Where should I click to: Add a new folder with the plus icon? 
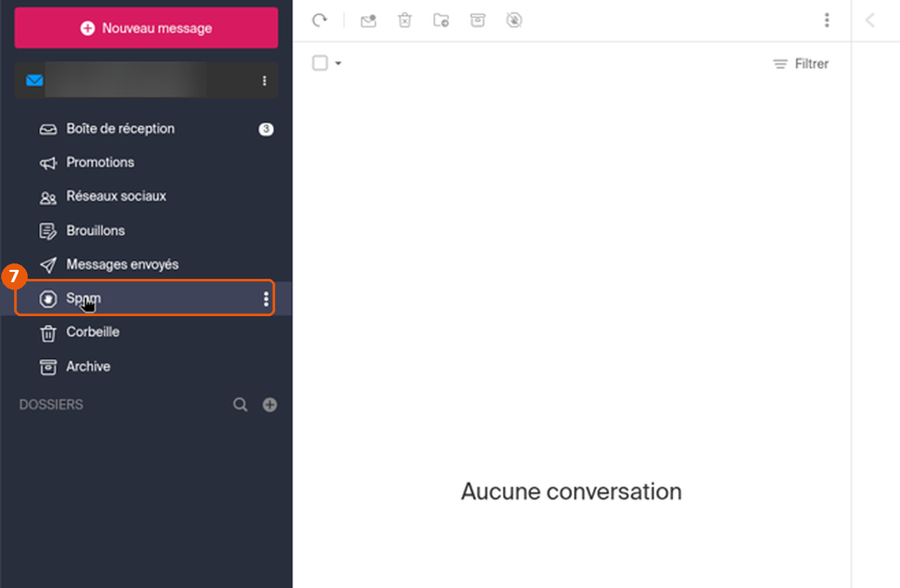(x=270, y=405)
